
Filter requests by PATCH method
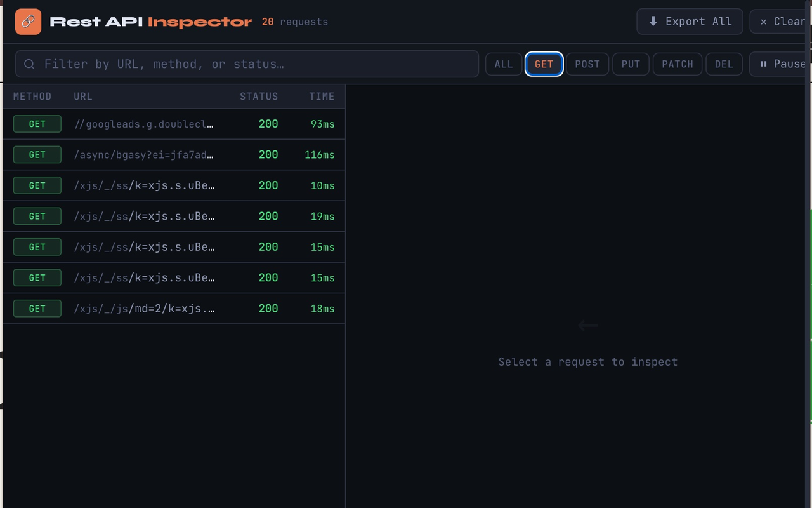pyautogui.click(x=678, y=64)
